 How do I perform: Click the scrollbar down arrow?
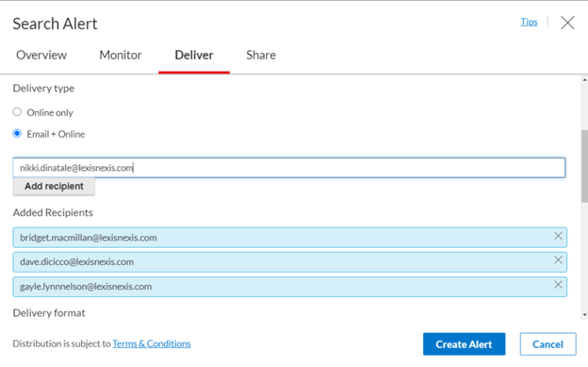click(584, 315)
